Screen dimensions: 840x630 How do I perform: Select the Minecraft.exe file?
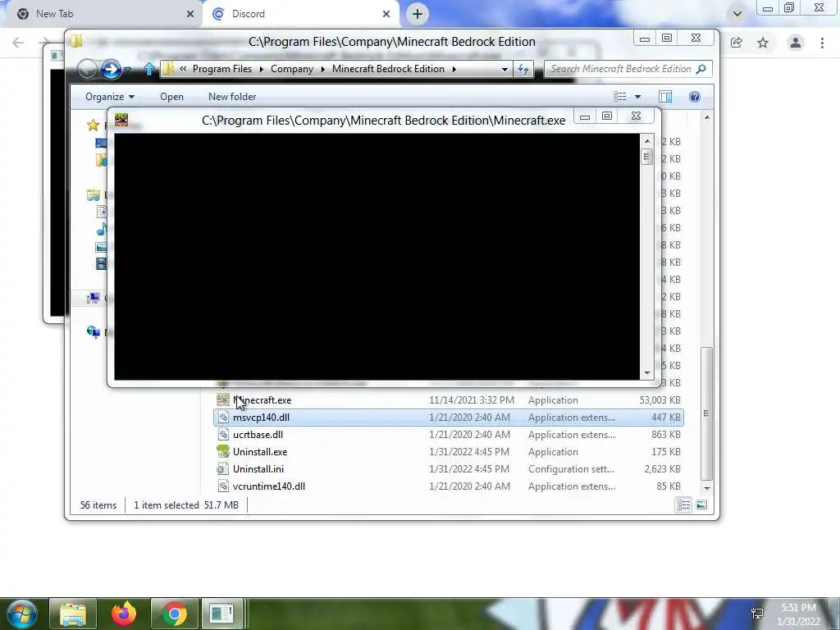pyautogui.click(x=448, y=400)
